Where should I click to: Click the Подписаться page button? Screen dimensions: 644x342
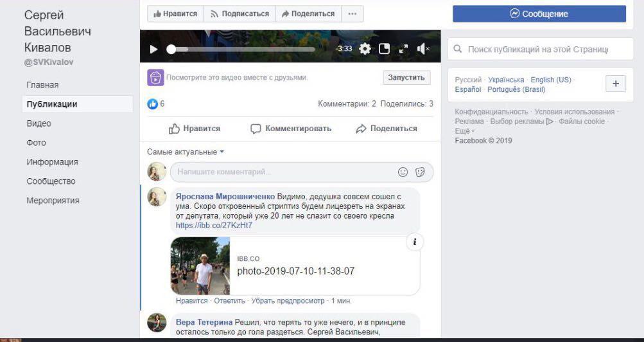point(239,14)
